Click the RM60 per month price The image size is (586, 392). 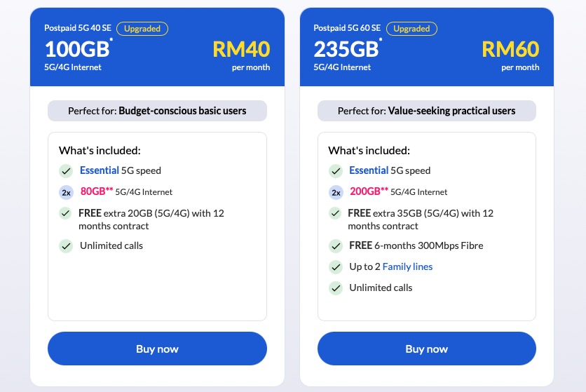[x=510, y=55]
